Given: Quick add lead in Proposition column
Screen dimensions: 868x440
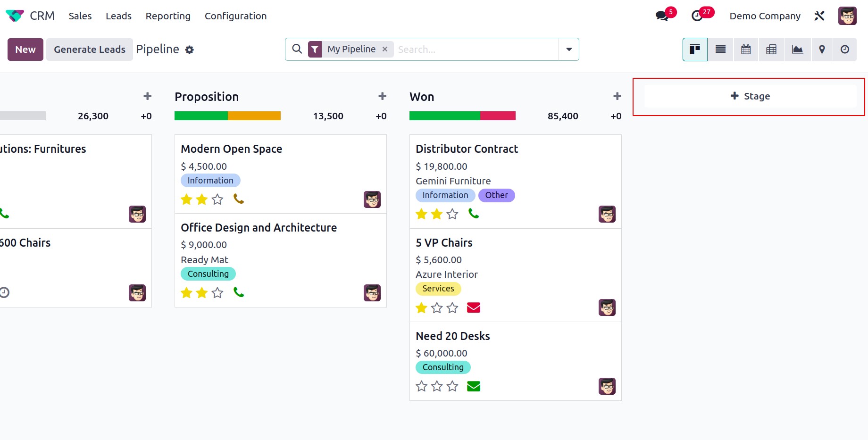Looking at the screenshot, I should (382, 96).
